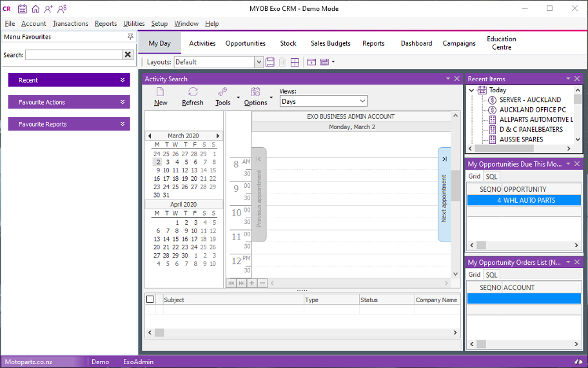Switch to SQL tab in My Opportunities panel
The height and width of the screenshot is (368, 588).
pyautogui.click(x=491, y=176)
